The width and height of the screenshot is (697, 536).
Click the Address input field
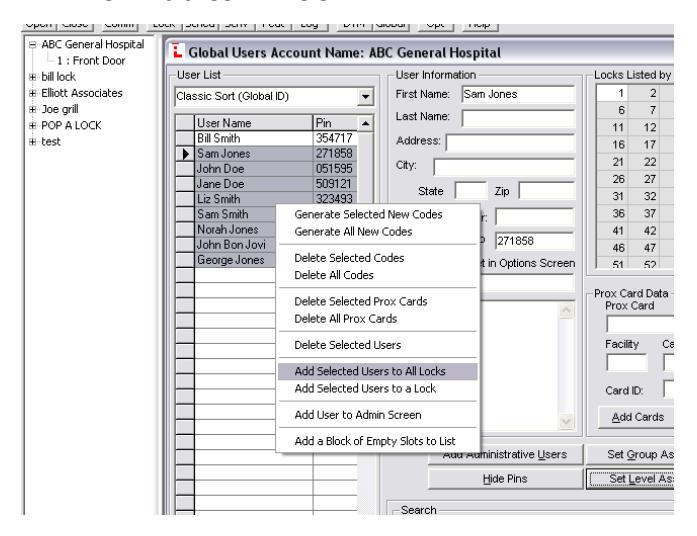click(x=511, y=143)
